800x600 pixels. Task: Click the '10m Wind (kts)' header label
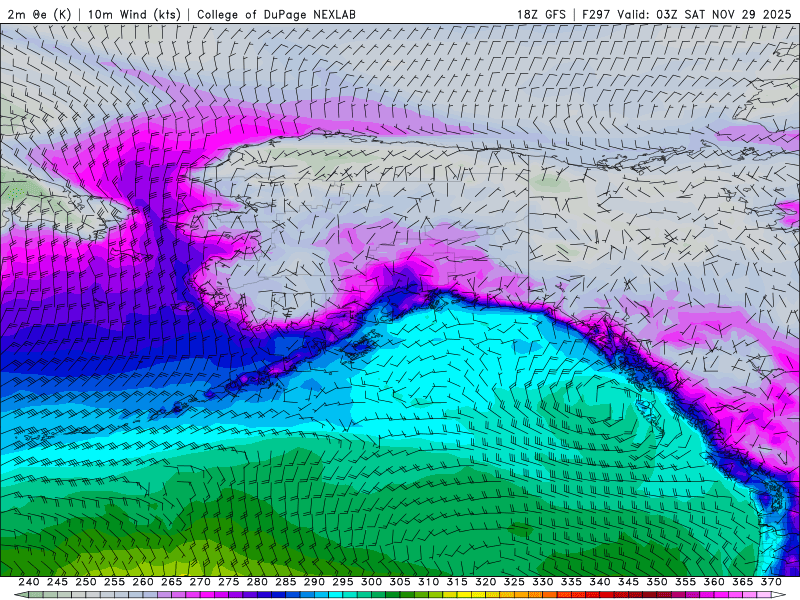coord(134,14)
